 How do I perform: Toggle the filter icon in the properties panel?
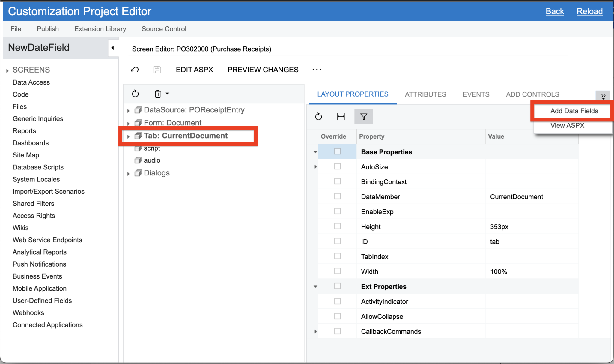(363, 116)
